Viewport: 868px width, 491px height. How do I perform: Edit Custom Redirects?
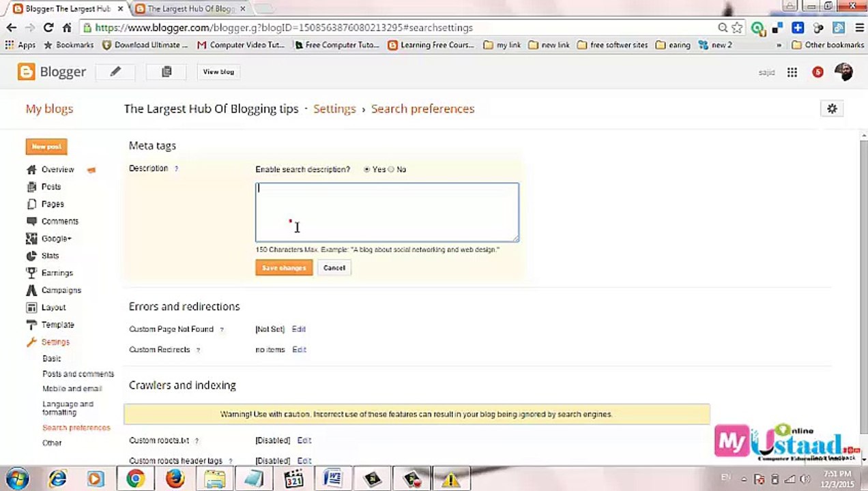click(x=299, y=350)
